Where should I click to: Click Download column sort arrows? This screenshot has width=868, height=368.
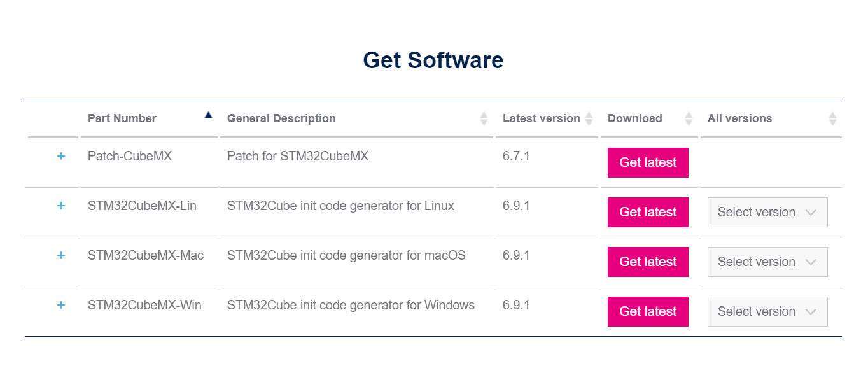[x=689, y=118]
